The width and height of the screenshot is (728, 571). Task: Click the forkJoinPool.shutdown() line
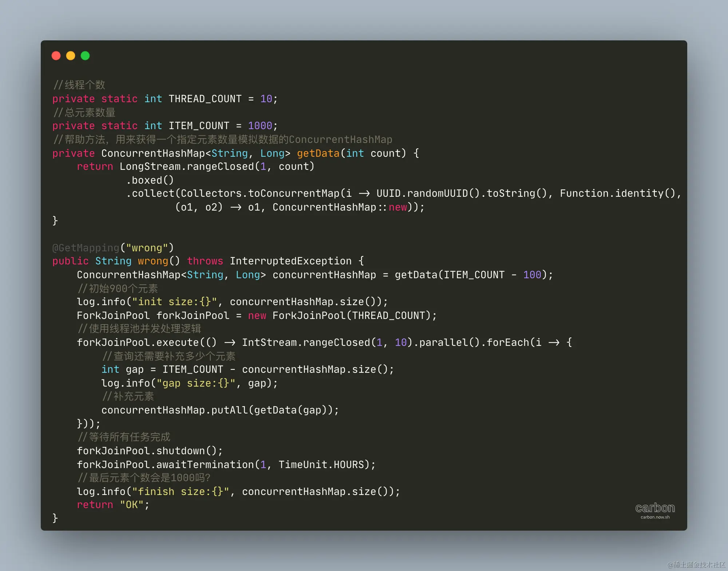(150, 451)
